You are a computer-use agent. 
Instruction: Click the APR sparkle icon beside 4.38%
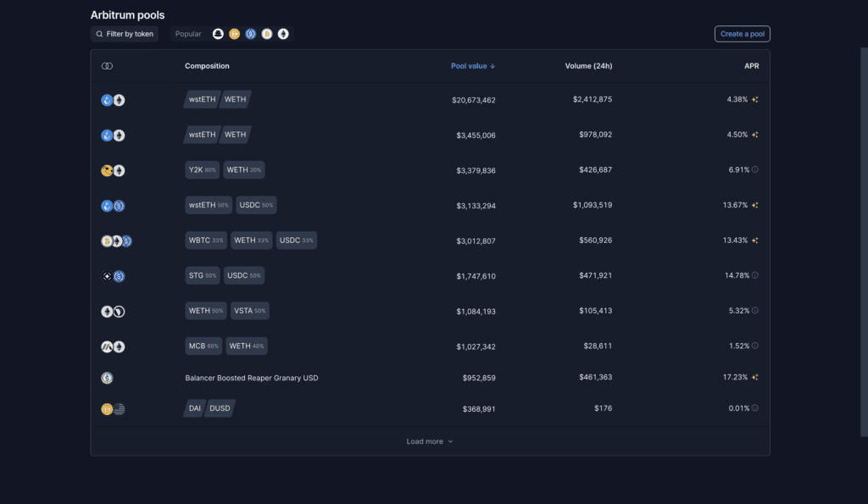click(x=754, y=100)
